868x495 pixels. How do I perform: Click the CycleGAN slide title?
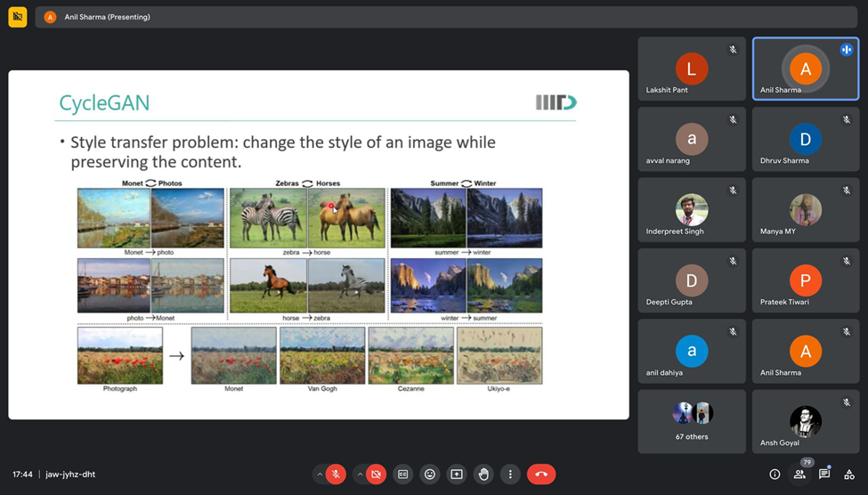tap(105, 103)
